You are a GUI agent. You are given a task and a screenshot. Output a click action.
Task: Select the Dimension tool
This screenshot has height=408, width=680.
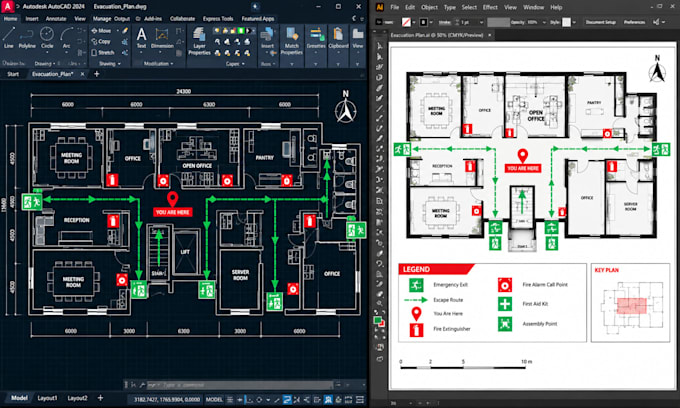point(162,38)
